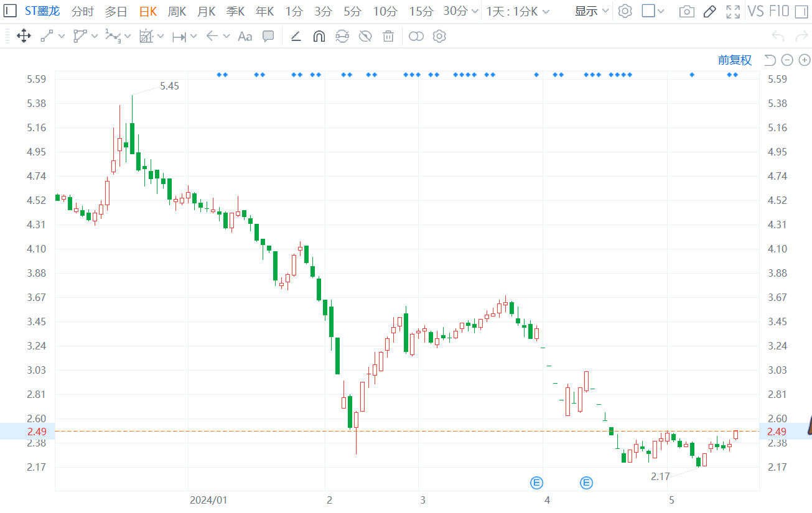
Task: Select the Aa text annotation tool
Action: (245, 37)
